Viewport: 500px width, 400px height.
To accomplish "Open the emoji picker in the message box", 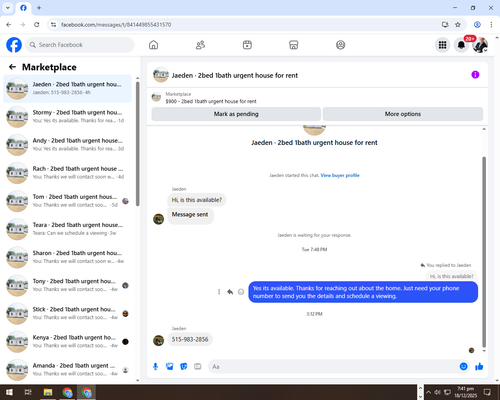I will [x=464, y=367].
